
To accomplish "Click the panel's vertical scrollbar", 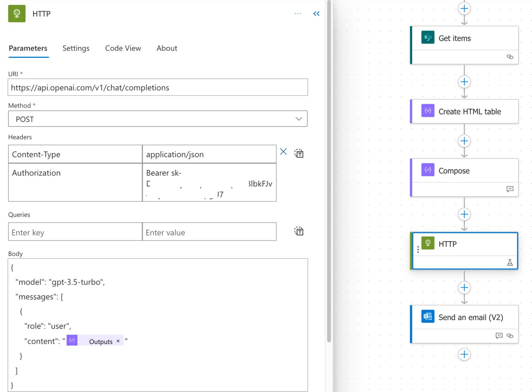I will (x=329, y=171).
